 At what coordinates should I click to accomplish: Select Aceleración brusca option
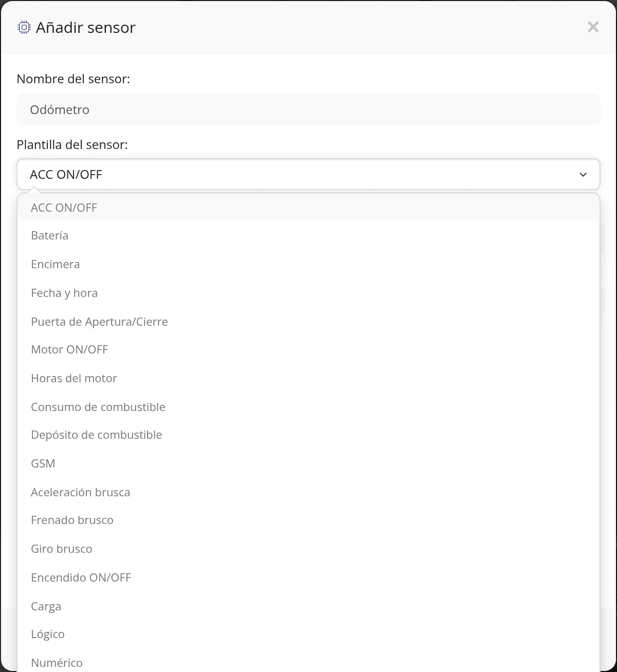click(308, 492)
